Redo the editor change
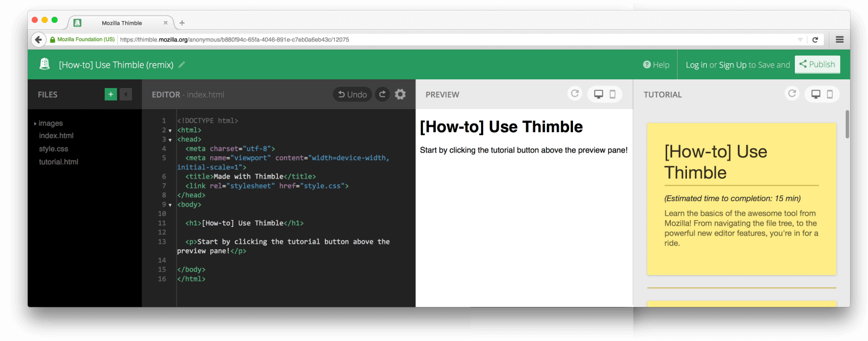 [x=383, y=94]
